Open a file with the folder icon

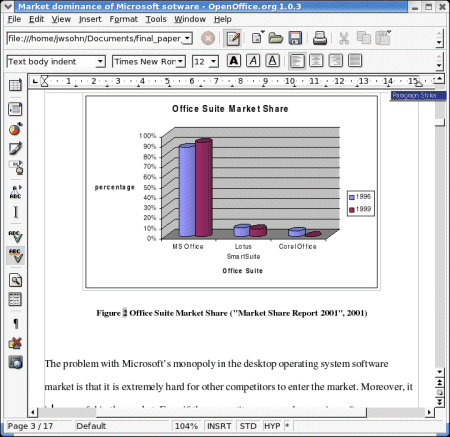click(275, 38)
